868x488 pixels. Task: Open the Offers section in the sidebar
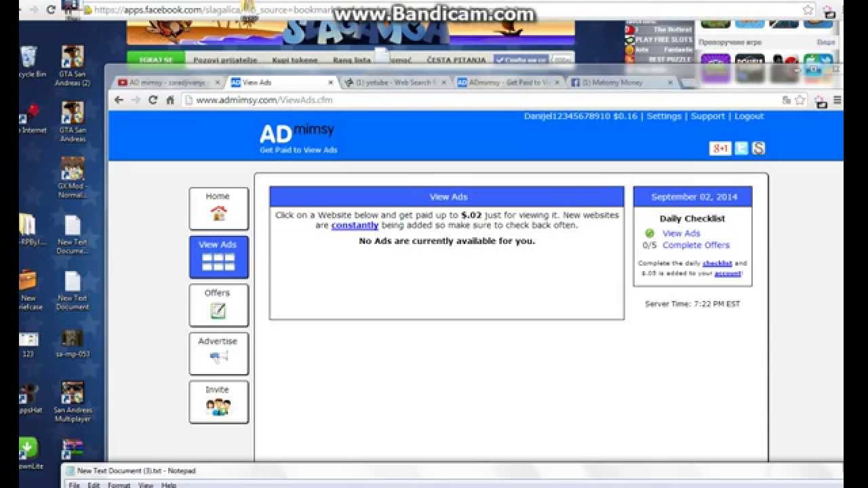[x=218, y=305]
